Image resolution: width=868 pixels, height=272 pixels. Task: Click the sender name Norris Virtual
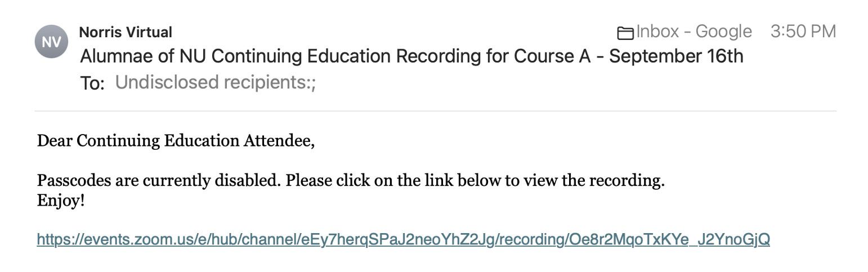(126, 32)
